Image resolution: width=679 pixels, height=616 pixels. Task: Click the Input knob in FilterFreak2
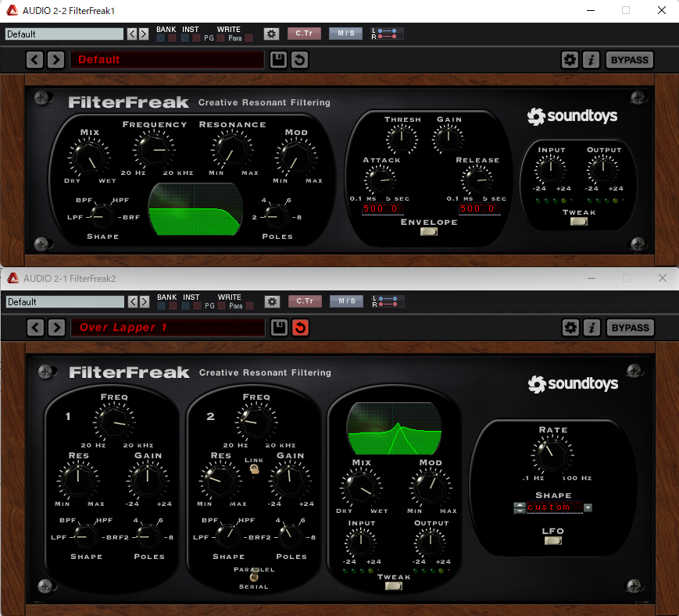(361, 543)
